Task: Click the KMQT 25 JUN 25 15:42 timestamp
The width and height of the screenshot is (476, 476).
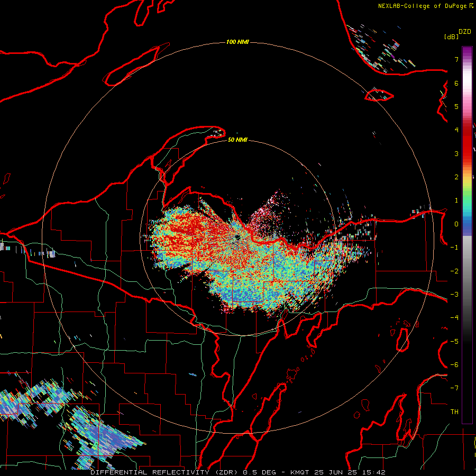Action: tap(338, 472)
